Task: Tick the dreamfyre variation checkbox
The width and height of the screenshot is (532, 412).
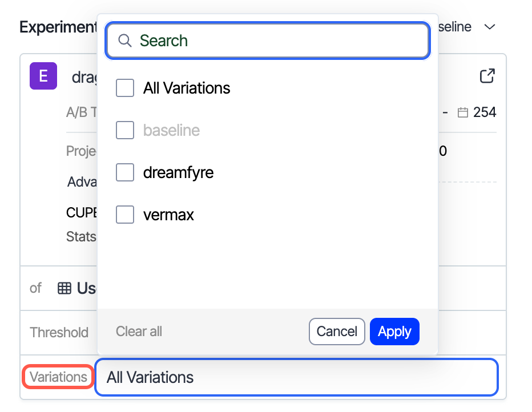Action: click(x=125, y=172)
